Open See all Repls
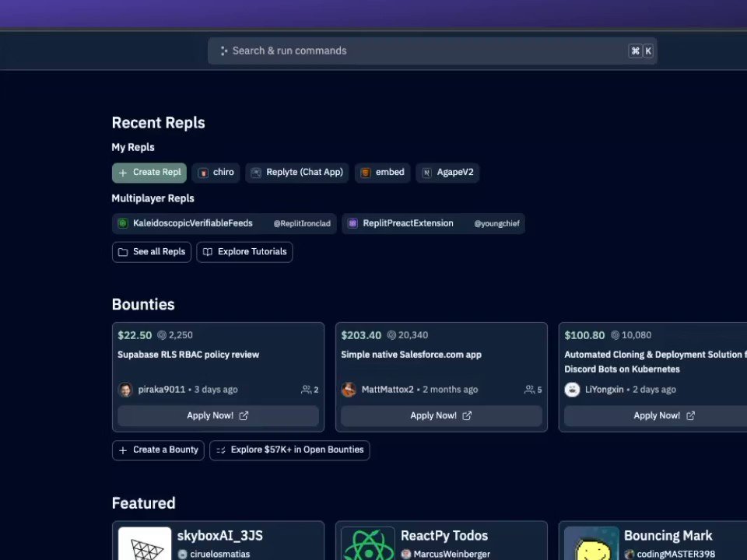Image resolution: width=747 pixels, height=560 pixels. pos(152,252)
